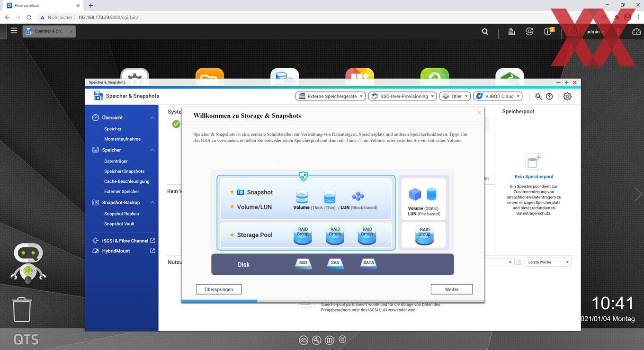The image size is (644, 350).
Task: Click the more options dots beside admin
Action: pos(618,32)
